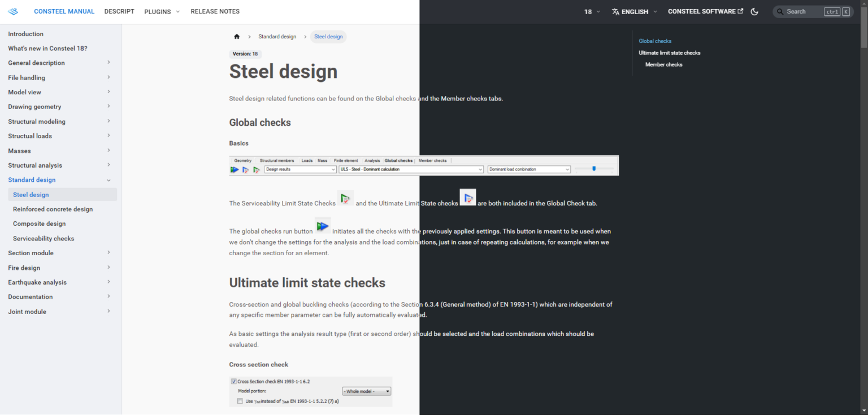868x415 pixels.
Task: Open the Introduction page in the sidebar
Action: pyautogui.click(x=25, y=34)
